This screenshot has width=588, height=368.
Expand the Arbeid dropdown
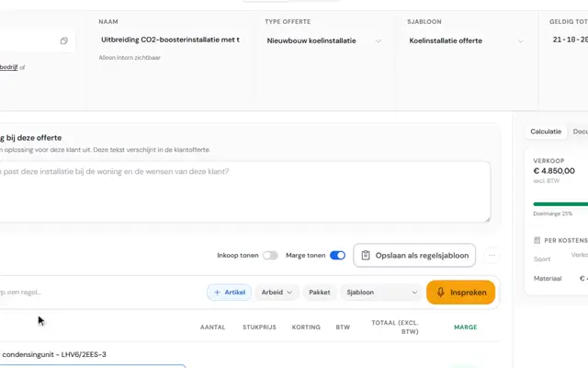(x=277, y=293)
